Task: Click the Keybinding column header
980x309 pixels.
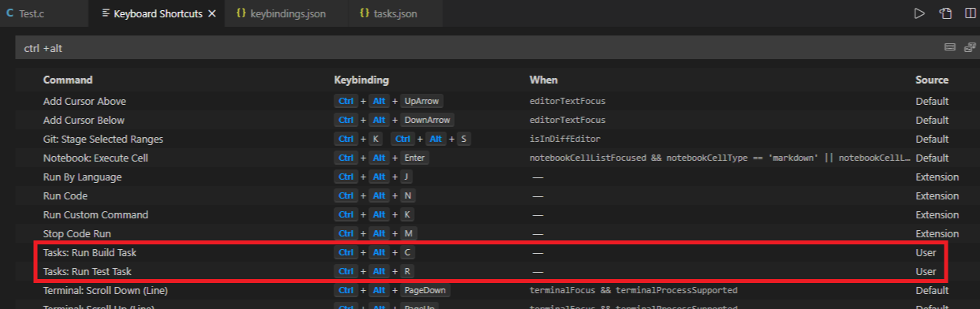Action: tap(361, 80)
